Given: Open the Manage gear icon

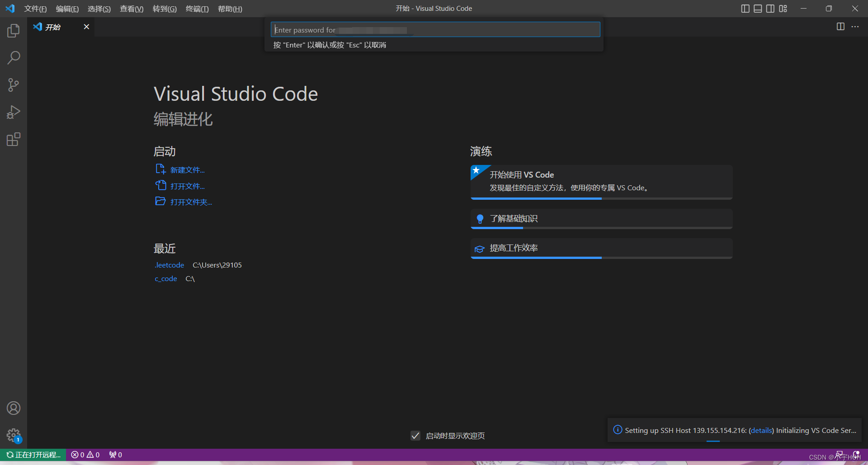Looking at the screenshot, I should click(x=14, y=436).
